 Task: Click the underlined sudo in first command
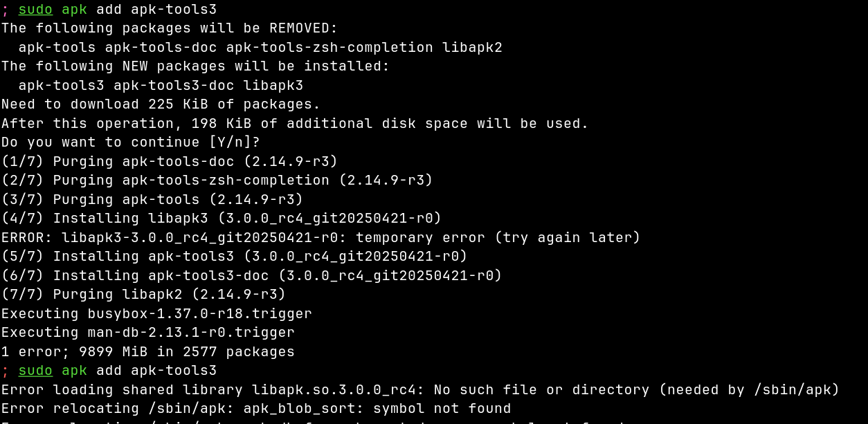(35, 10)
